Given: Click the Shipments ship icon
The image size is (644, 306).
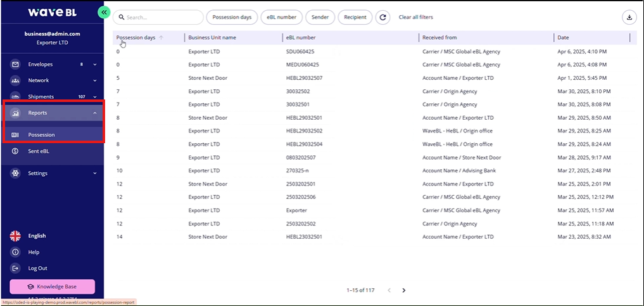Looking at the screenshot, I should [15, 97].
